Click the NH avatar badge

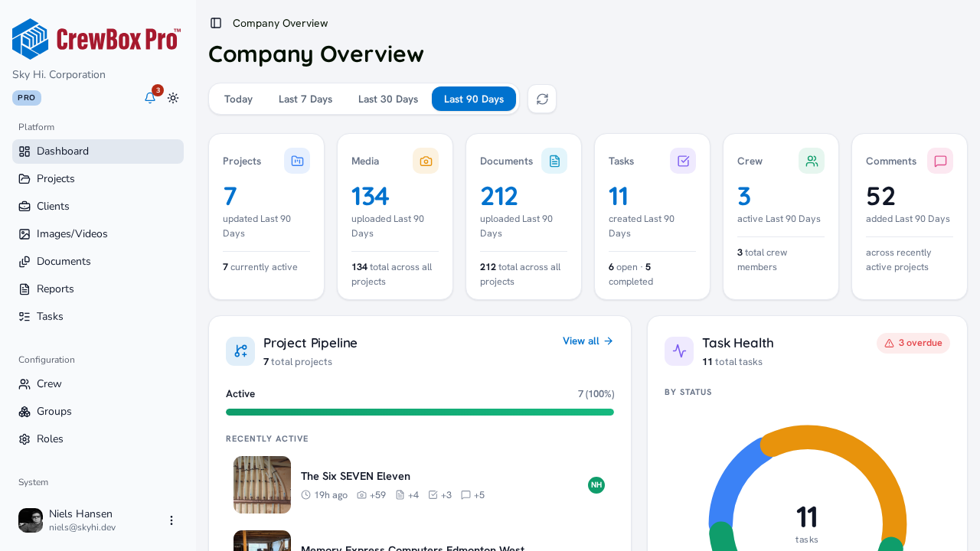pyautogui.click(x=596, y=485)
